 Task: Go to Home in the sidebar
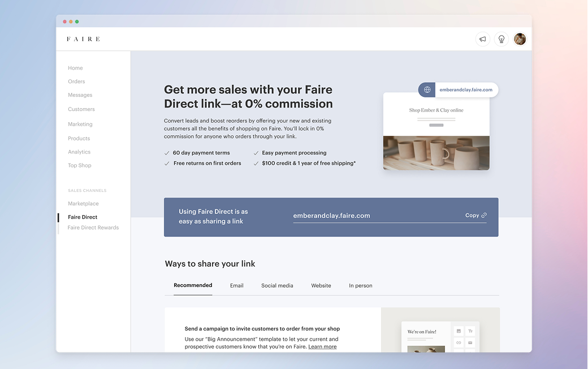click(x=75, y=68)
